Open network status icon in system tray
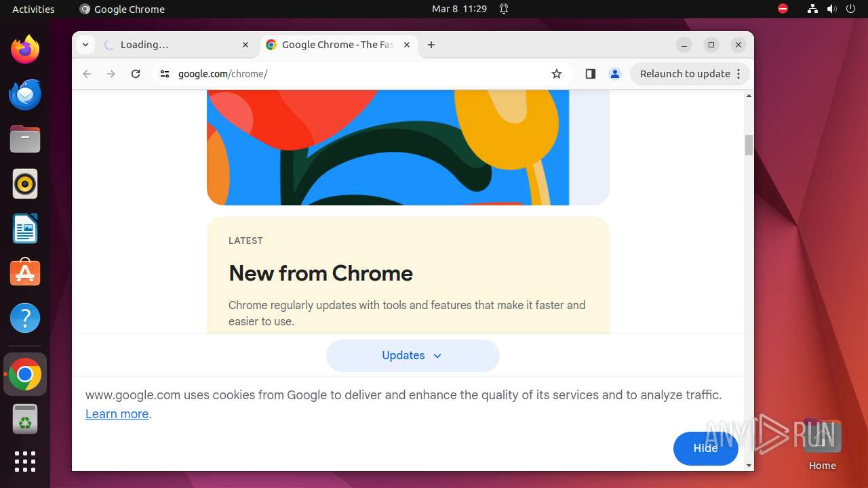The image size is (868, 488). [x=812, y=9]
